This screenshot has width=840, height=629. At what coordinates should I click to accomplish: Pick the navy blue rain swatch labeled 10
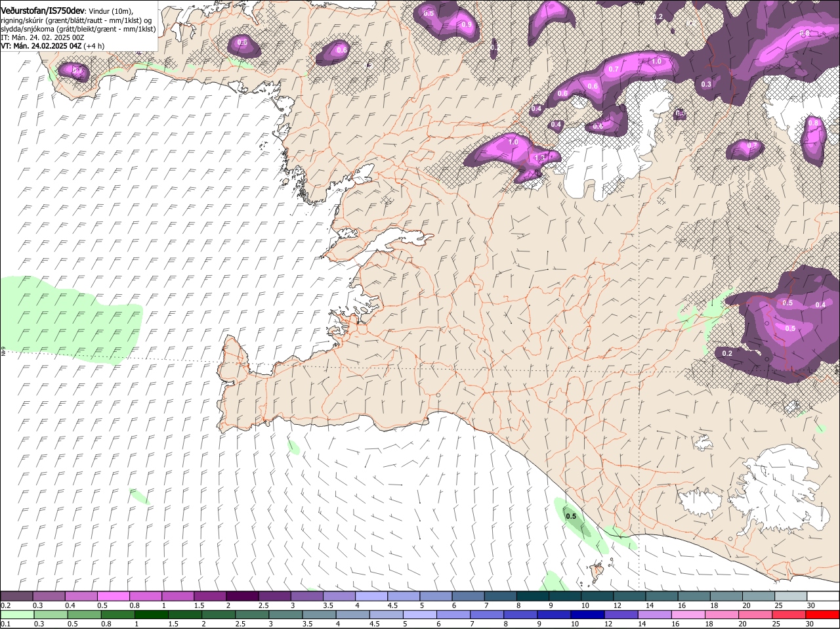click(x=587, y=615)
